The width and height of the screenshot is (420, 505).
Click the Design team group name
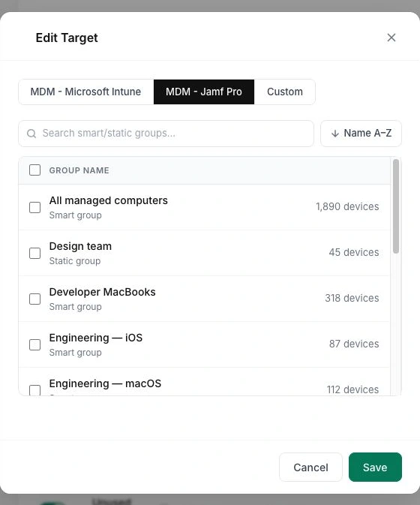(x=80, y=246)
